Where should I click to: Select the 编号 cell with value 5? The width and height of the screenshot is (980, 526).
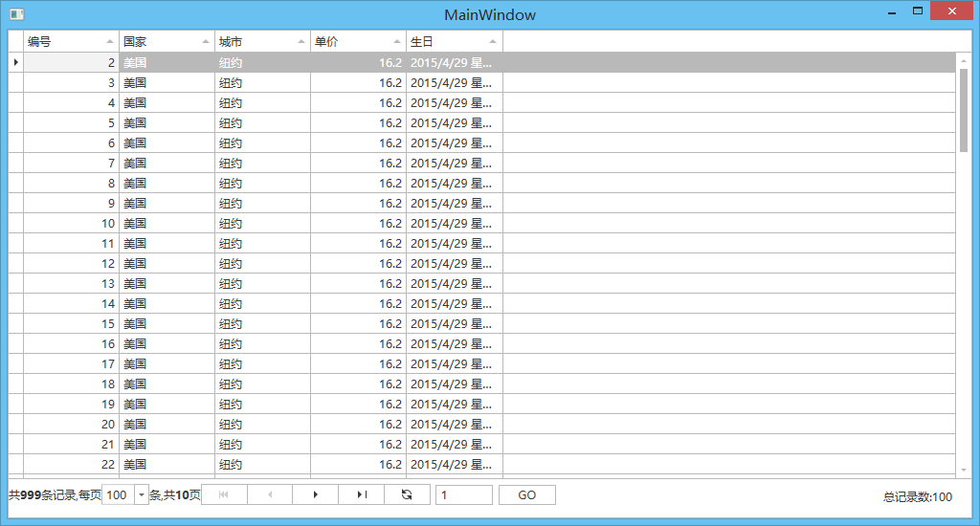coord(71,122)
